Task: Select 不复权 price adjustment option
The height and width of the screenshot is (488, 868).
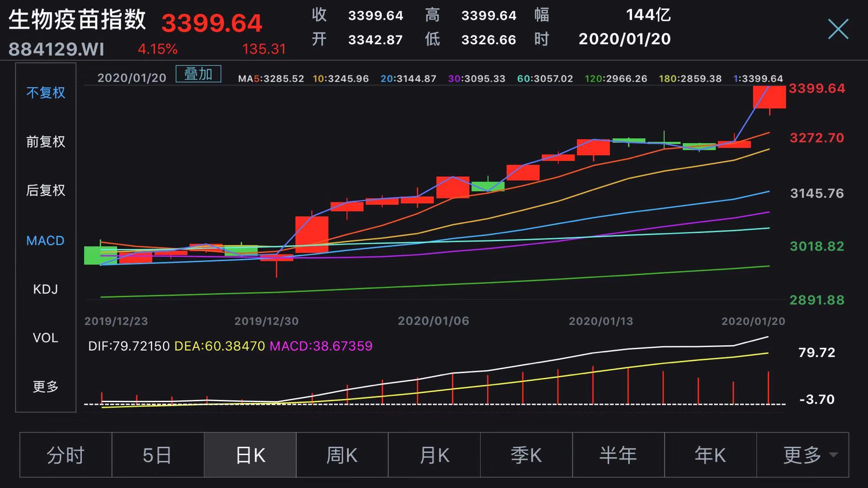Action: coord(46,93)
